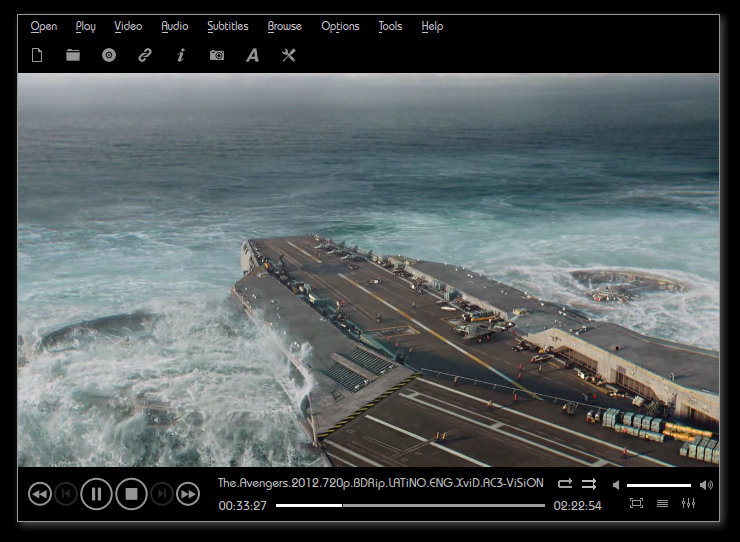Take a screenshot with camera icon
This screenshot has height=542, width=740.
click(217, 55)
